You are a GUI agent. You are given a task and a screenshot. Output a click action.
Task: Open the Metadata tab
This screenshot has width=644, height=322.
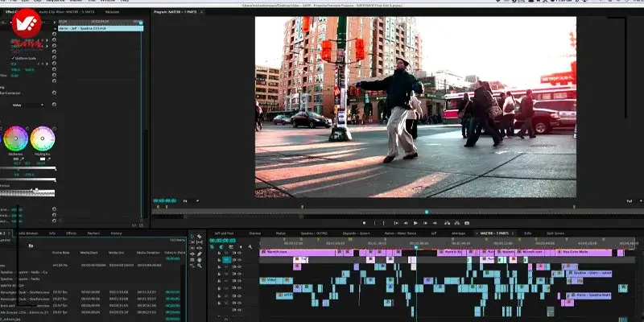pyautogui.click(x=112, y=12)
